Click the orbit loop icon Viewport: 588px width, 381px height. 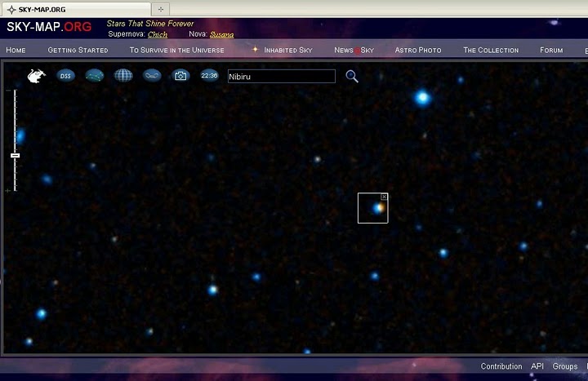[x=152, y=76]
